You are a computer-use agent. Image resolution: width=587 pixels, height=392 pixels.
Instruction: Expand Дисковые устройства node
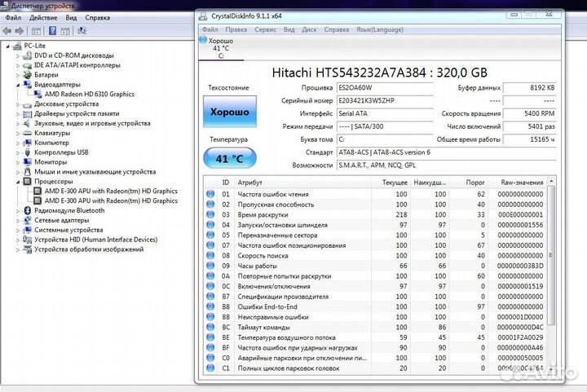tap(18, 105)
